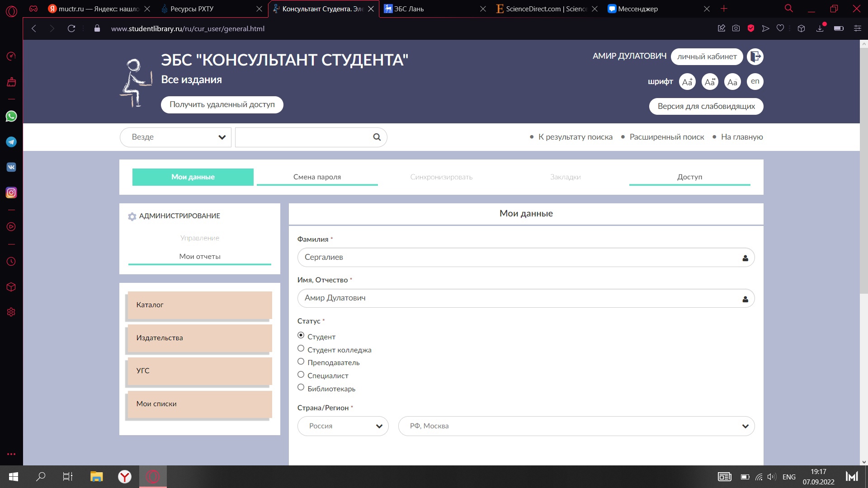
Task: Open личный кабинет
Action: click(x=707, y=57)
